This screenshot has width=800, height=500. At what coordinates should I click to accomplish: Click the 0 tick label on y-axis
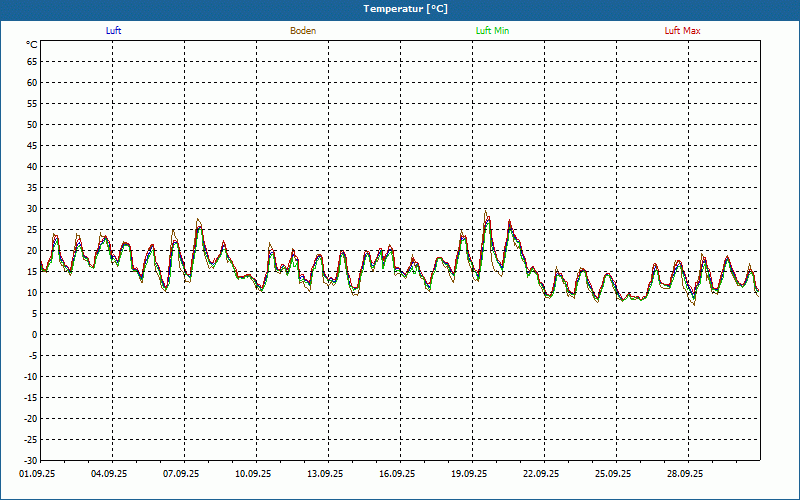click(x=34, y=334)
